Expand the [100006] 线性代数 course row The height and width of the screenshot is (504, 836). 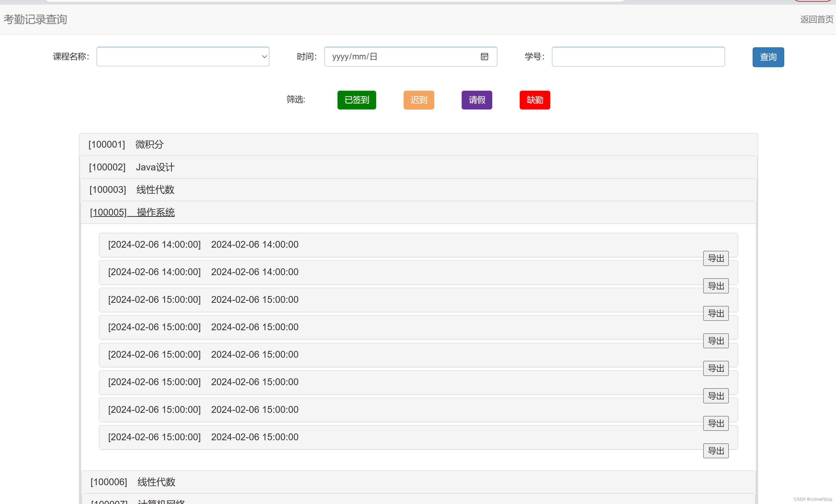pyautogui.click(x=133, y=482)
